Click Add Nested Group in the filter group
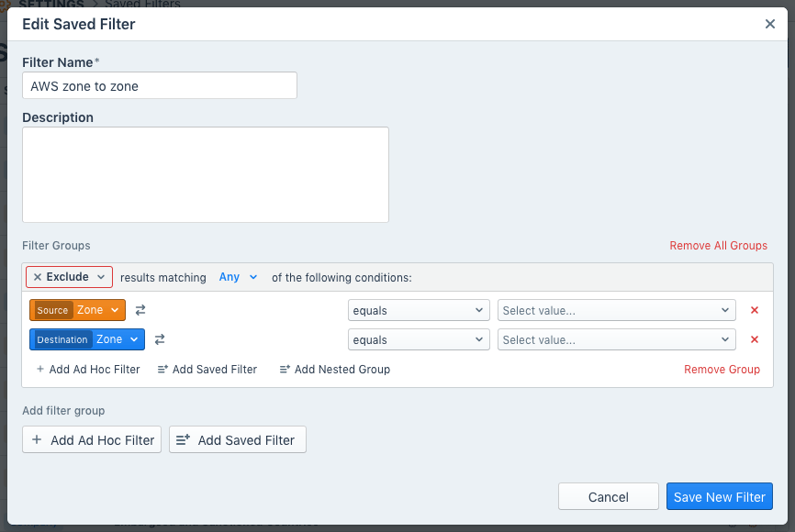 point(334,370)
